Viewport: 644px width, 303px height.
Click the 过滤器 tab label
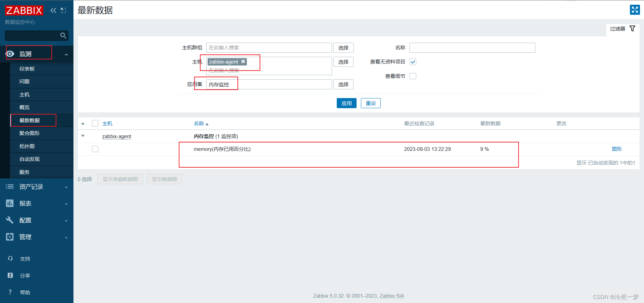[618, 29]
